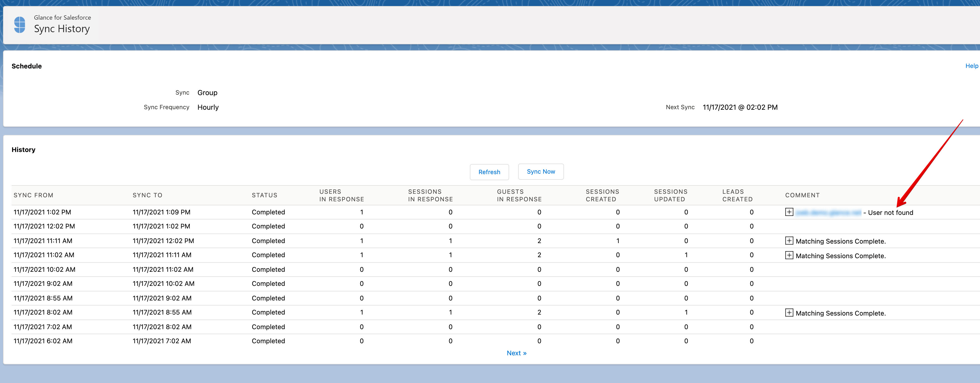This screenshot has height=383, width=980.
Task: Click the Sync From column header
Action: click(33, 195)
